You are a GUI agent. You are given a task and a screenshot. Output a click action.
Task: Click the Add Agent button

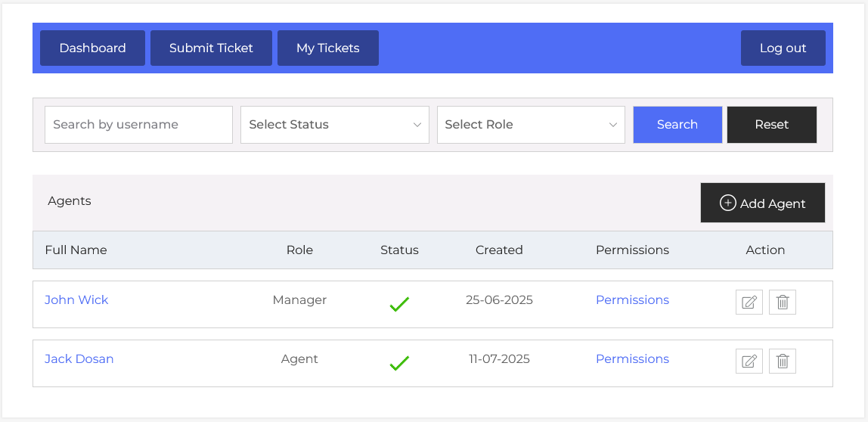pos(762,203)
